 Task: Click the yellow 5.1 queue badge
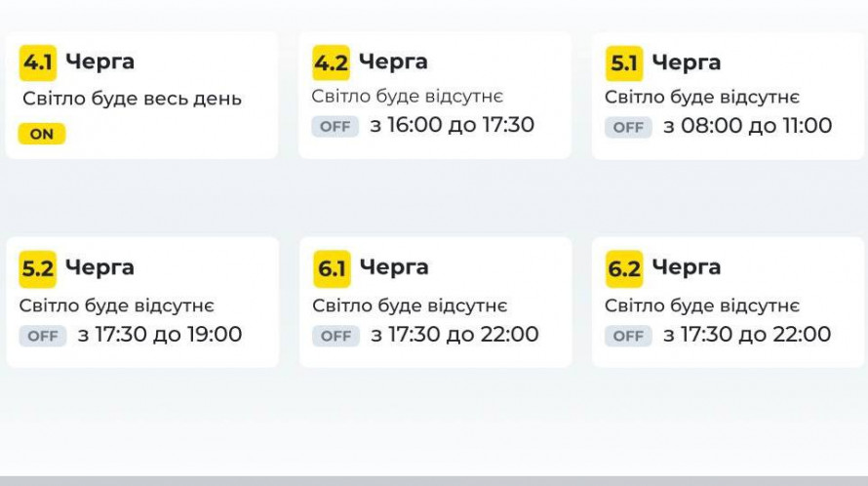tap(624, 63)
